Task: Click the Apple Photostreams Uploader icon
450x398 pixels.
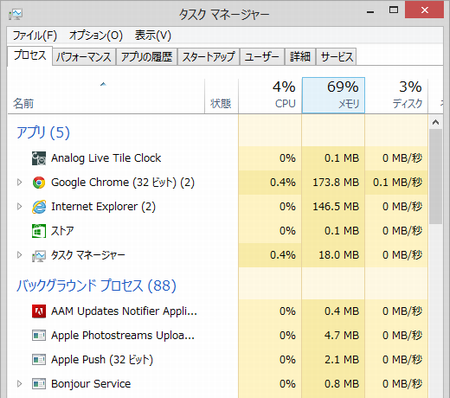Action: [39, 335]
